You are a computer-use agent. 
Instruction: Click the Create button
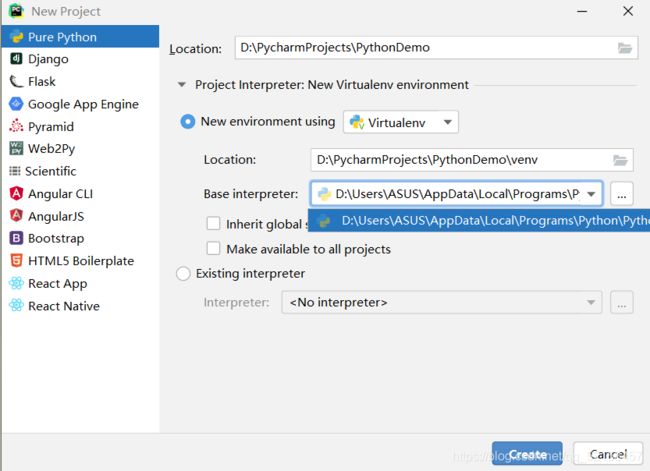[x=527, y=454]
